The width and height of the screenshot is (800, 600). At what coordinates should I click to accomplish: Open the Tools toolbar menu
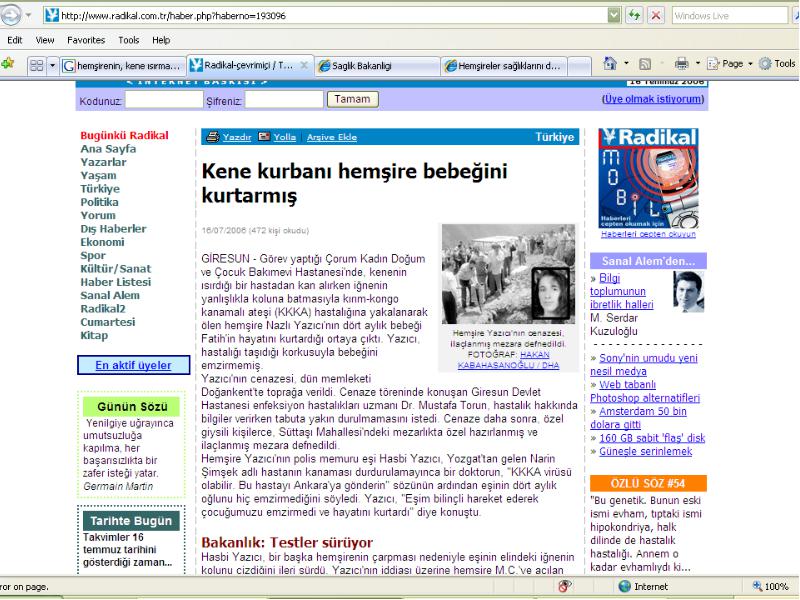[777, 64]
